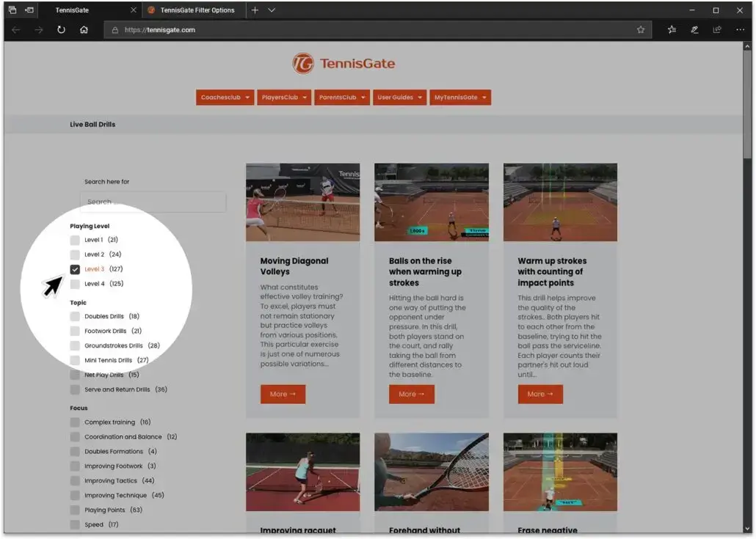756x539 pixels.
Task: Open the share page icon
Action: point(717,30)
